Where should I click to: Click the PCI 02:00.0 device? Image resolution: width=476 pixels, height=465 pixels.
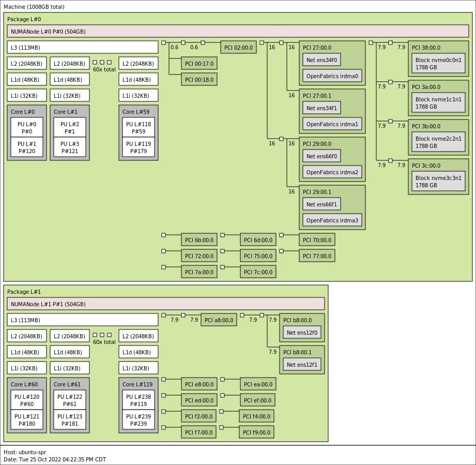[x=238, y=48]
